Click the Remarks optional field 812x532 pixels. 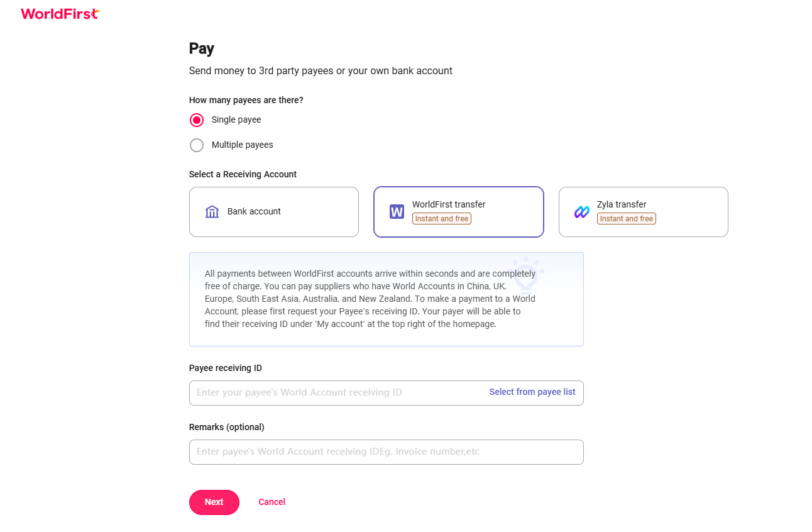pos(387,452)
